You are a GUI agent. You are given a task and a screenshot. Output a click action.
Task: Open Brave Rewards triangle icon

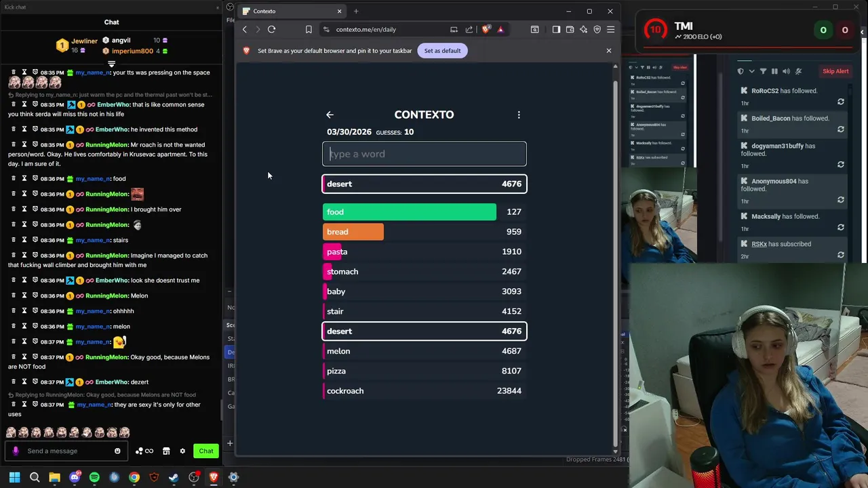coord(500,29)
